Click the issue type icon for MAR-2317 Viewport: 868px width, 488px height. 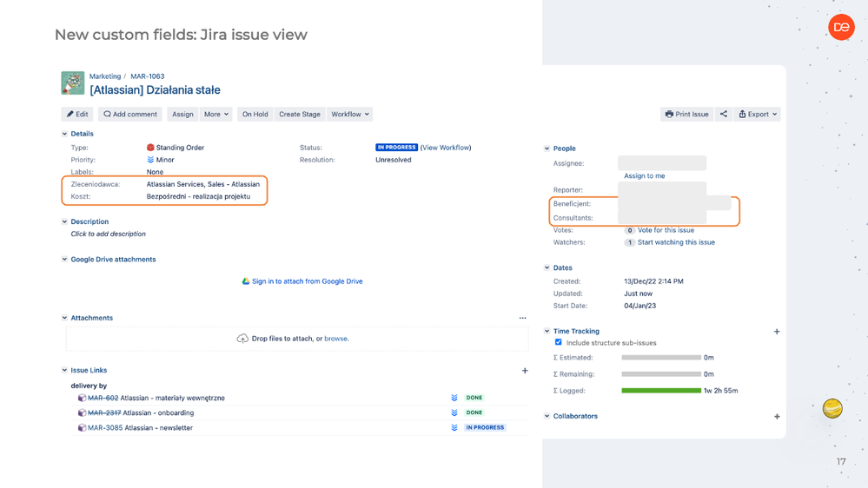tap(82, 412)
